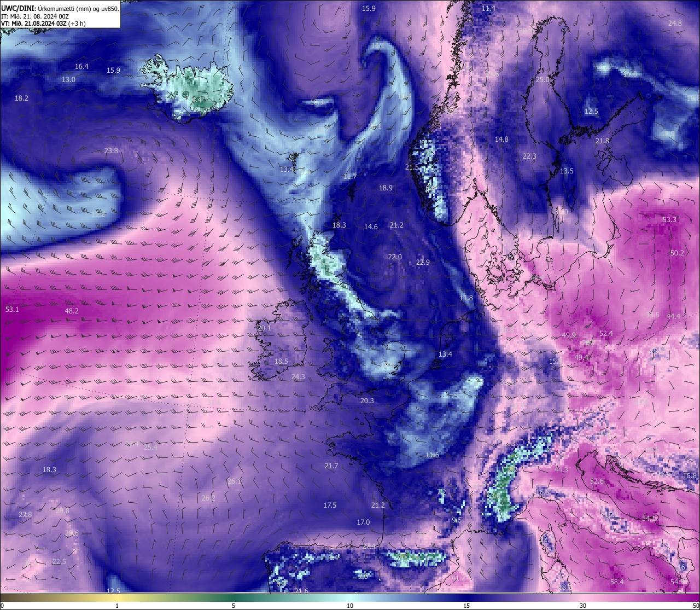700x610 pixels.
Task: Select the VT valid time line 03Z
Action: pos(43,24)
